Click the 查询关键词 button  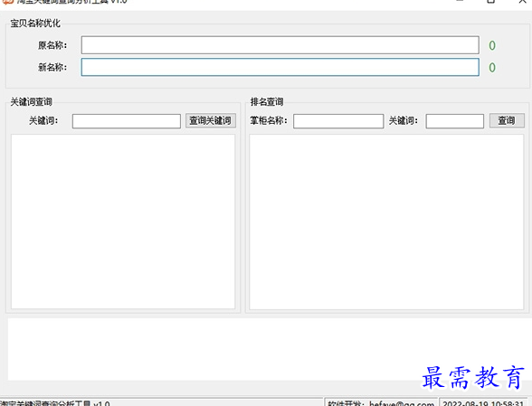[211, 121]
